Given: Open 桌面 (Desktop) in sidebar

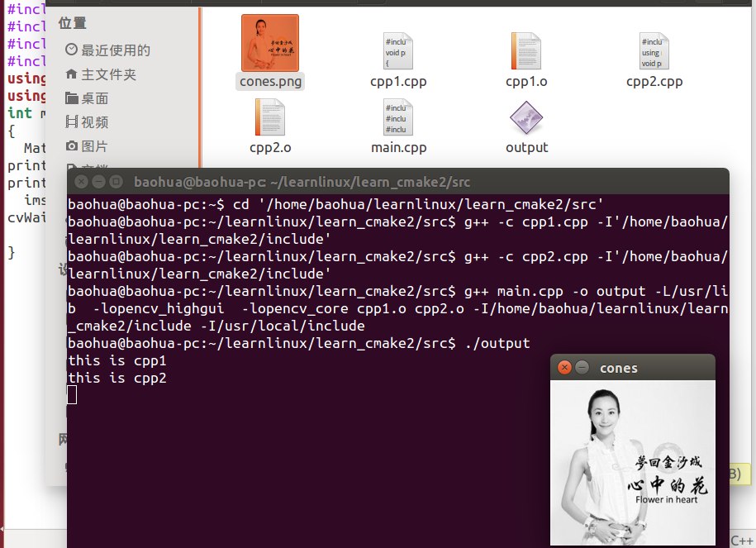Looking at the screenshot, I should 94,98.
